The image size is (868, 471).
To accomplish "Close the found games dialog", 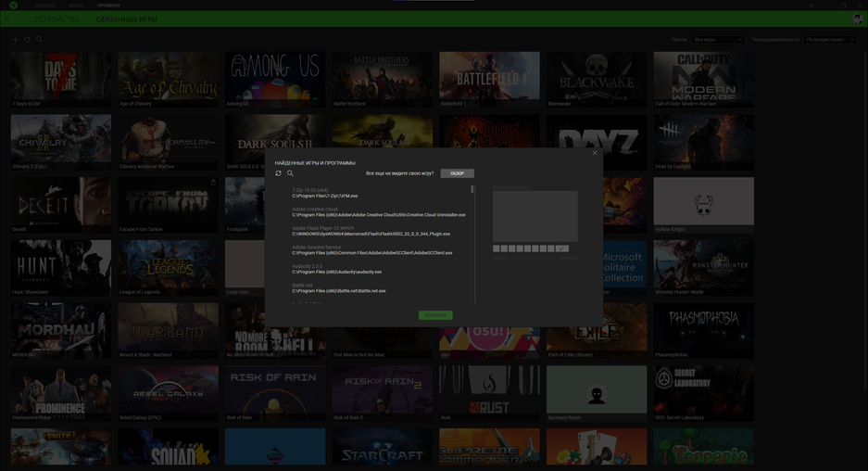I will (595, 153).
